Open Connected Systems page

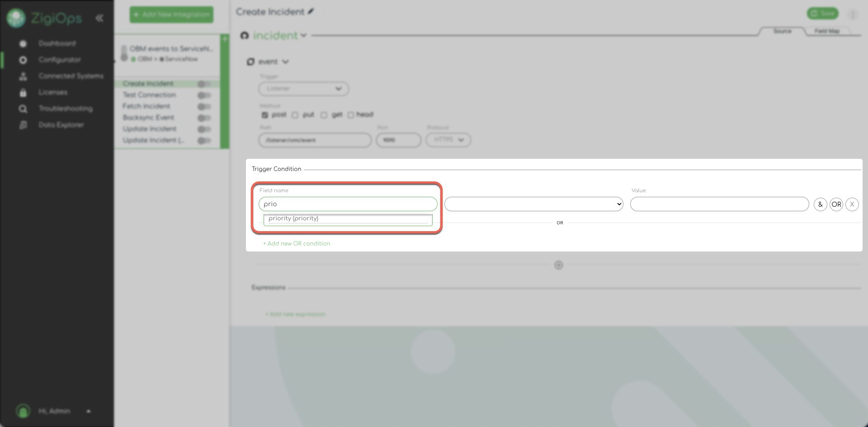[71, 76]
